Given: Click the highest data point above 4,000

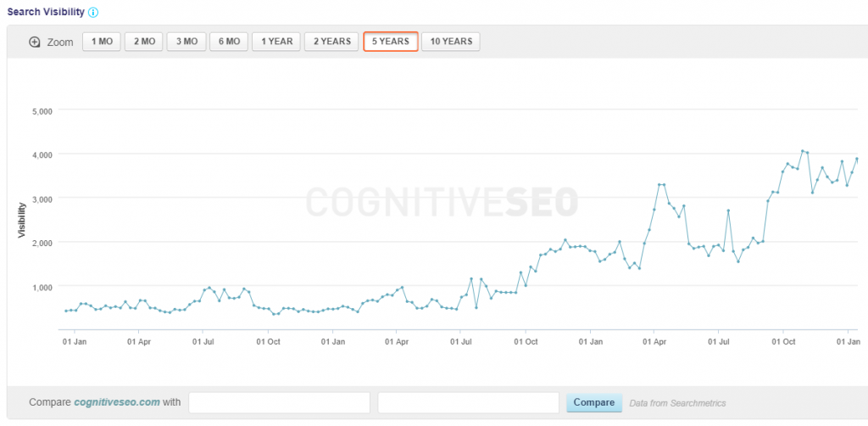Looking at the screenshot, I should [802, 151].
